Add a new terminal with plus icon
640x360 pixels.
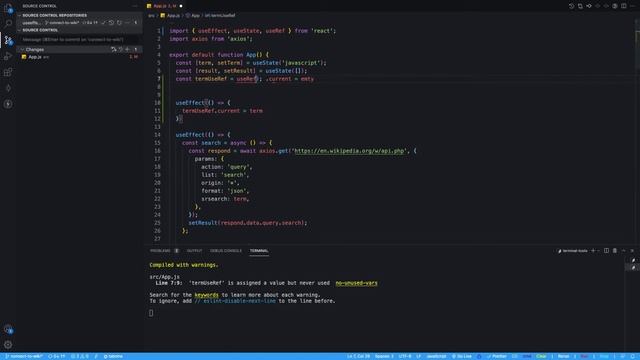pyautogui.click(x=593, y=251)
